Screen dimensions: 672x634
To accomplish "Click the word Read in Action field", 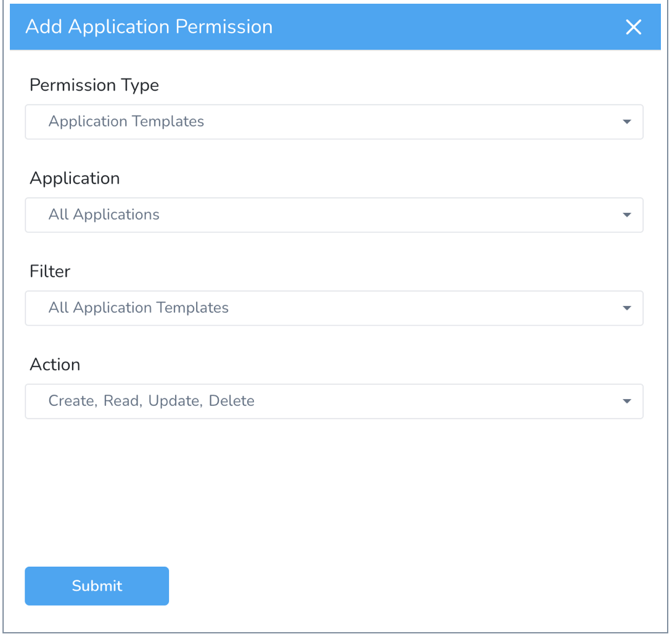I will (x=123, y=401).
